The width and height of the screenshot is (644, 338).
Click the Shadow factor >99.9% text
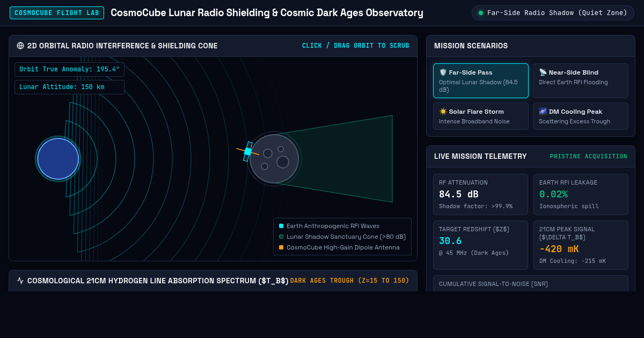[475, 206]
